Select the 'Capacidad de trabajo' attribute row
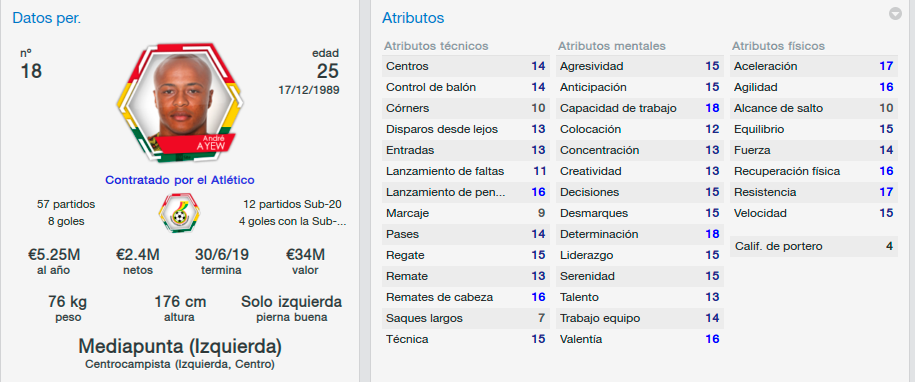Image resolution: width=915 pixels, height=382 pixels. click(x=640, y=108)
